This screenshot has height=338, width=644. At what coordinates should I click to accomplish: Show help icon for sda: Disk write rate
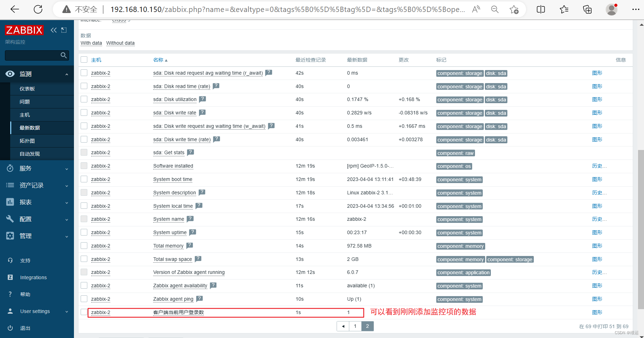202,113
